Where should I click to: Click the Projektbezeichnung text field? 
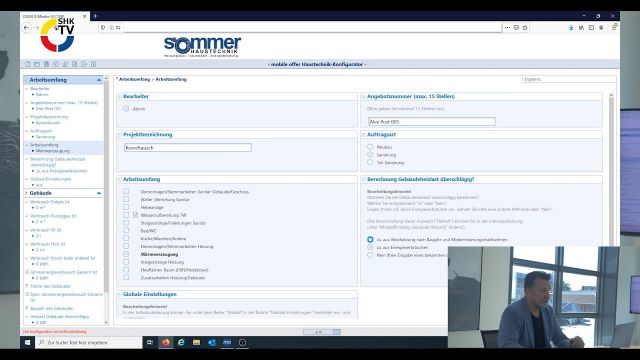coord(188,148)
